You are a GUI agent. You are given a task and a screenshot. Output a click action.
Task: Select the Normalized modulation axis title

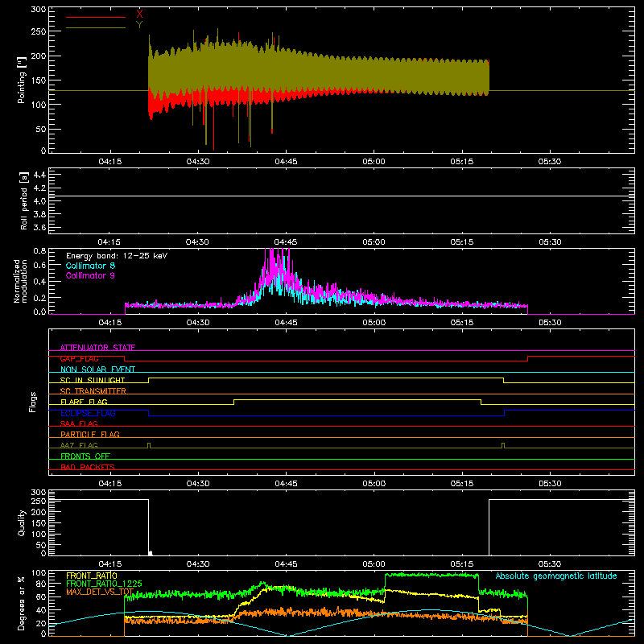tap(21, 281)
